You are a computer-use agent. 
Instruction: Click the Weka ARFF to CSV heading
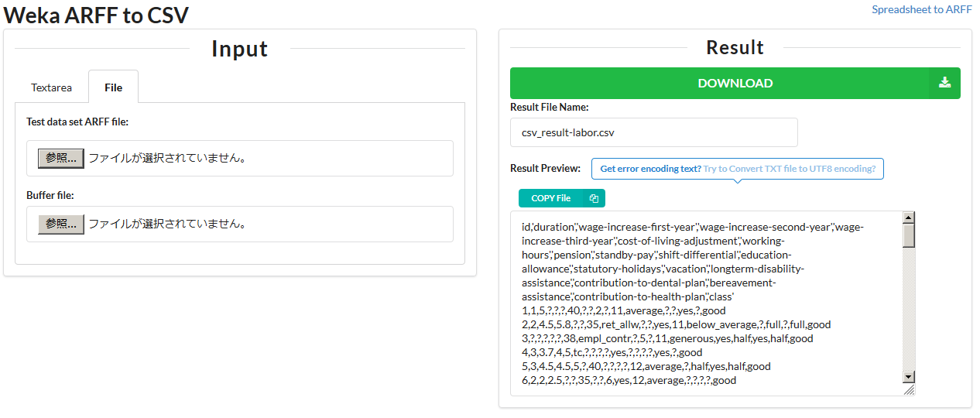[96, 14]
